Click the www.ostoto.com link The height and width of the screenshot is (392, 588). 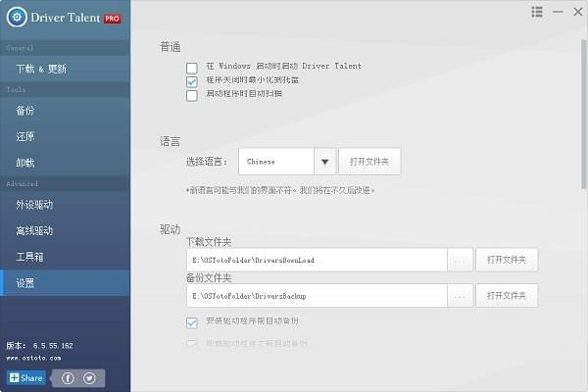(x=33, y=358)
